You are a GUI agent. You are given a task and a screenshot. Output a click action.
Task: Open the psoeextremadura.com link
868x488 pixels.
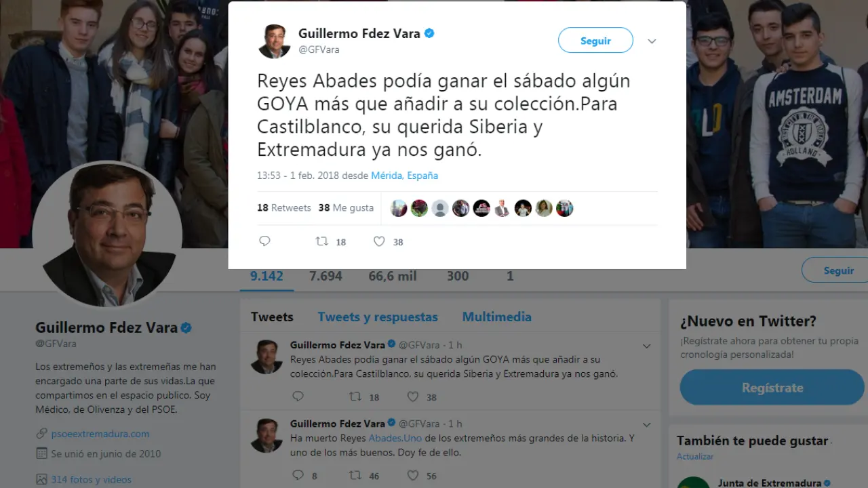click(x=100, y=434)
